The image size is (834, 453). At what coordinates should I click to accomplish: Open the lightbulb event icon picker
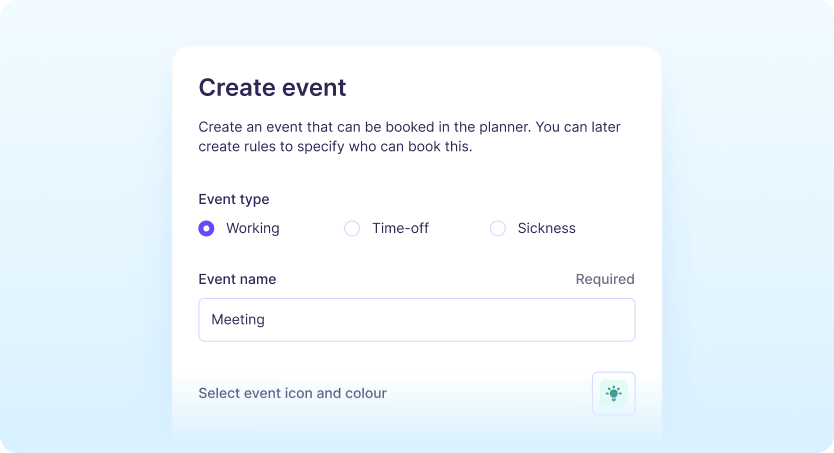[613, 393]
